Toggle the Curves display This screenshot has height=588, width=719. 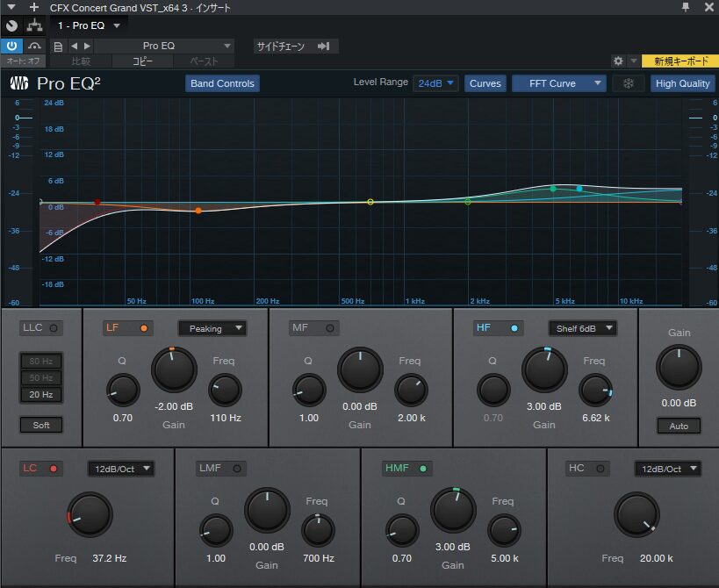pyautogui.click(x=485, y=83)
